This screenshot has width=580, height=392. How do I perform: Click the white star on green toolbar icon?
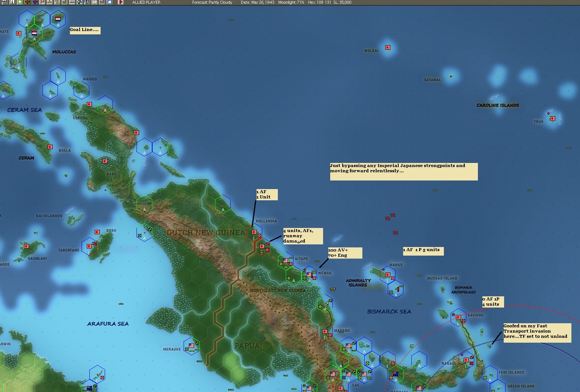click(x=19, y=2)
